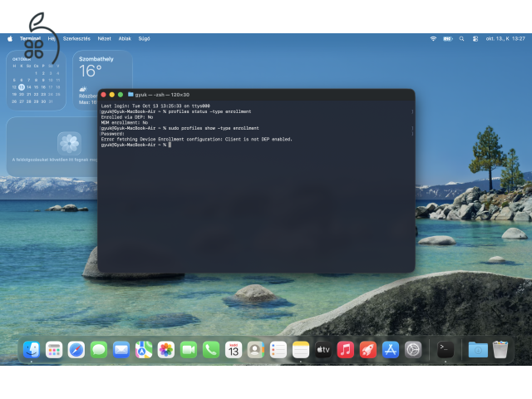This screenshot has width=532, height=399.
Task: Open the Messages app icon
Action: pyautogui.click(x=99, y=350)
